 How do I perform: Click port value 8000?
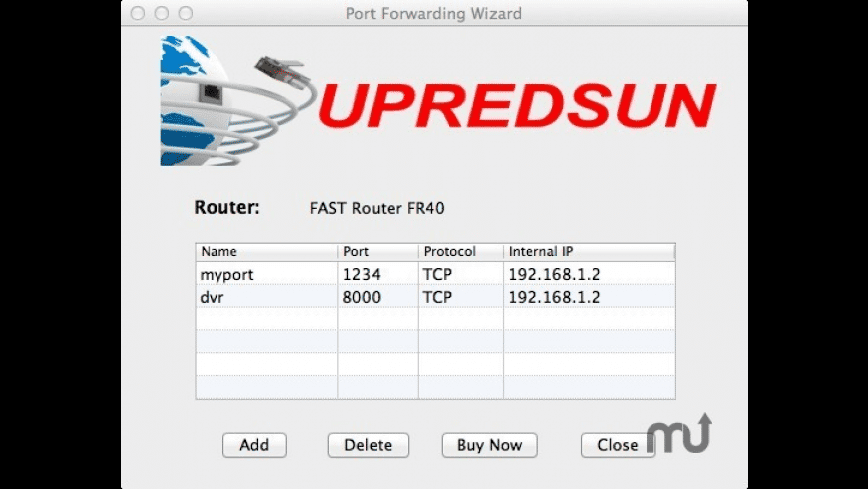(361, 297)
